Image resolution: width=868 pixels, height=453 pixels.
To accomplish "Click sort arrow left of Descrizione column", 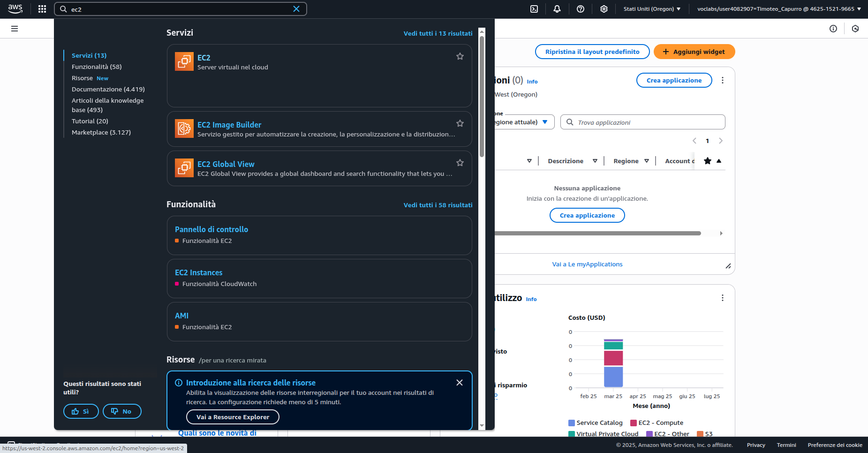I will tap(529, 161).
